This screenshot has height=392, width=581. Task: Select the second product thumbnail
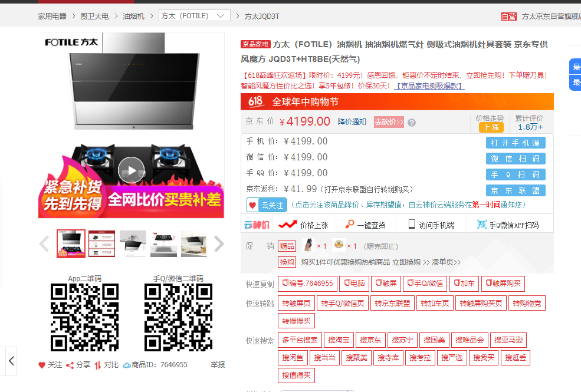click(x=102, y=243)
